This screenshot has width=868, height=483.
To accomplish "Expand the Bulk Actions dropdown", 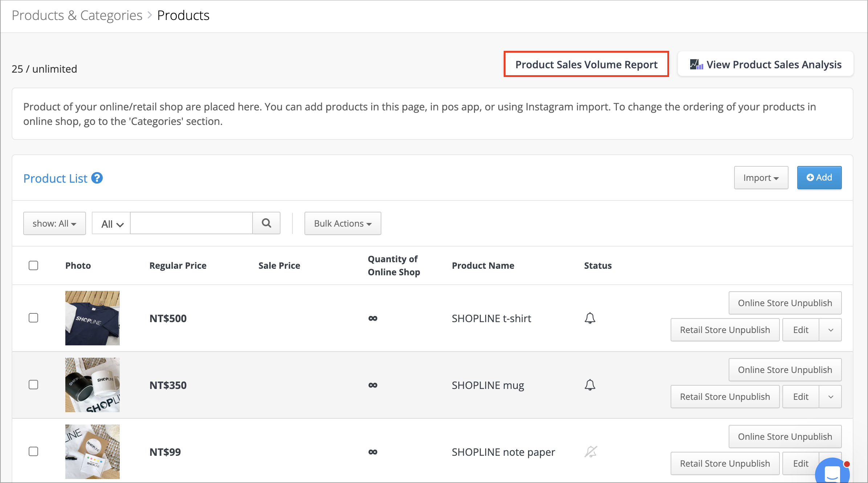I will (343, 223).
